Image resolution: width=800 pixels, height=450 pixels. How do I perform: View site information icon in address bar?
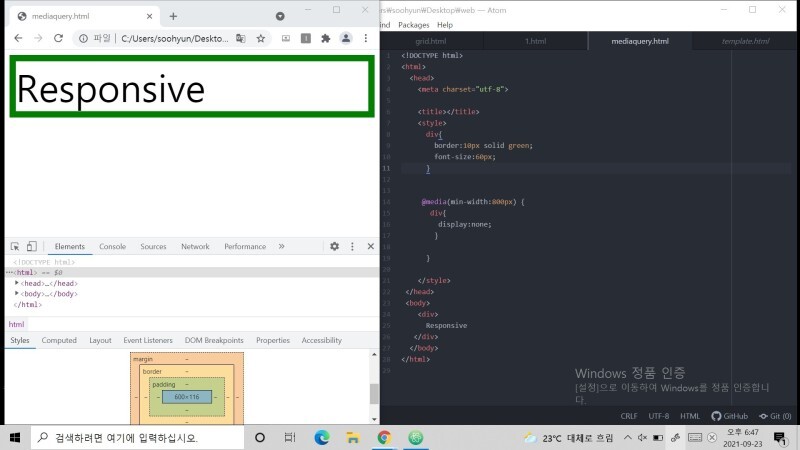(x=83, y=38)
